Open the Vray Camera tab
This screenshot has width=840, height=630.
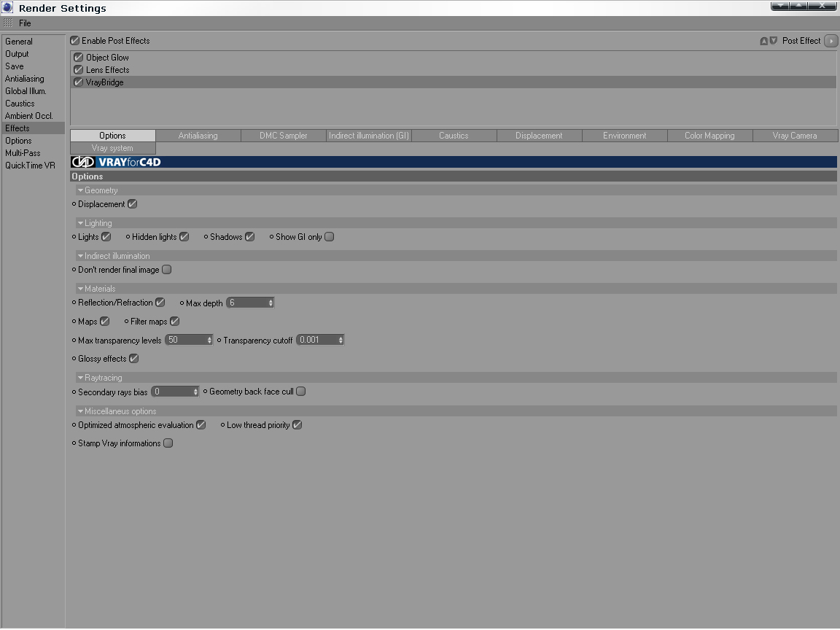(x=795, y=136)
